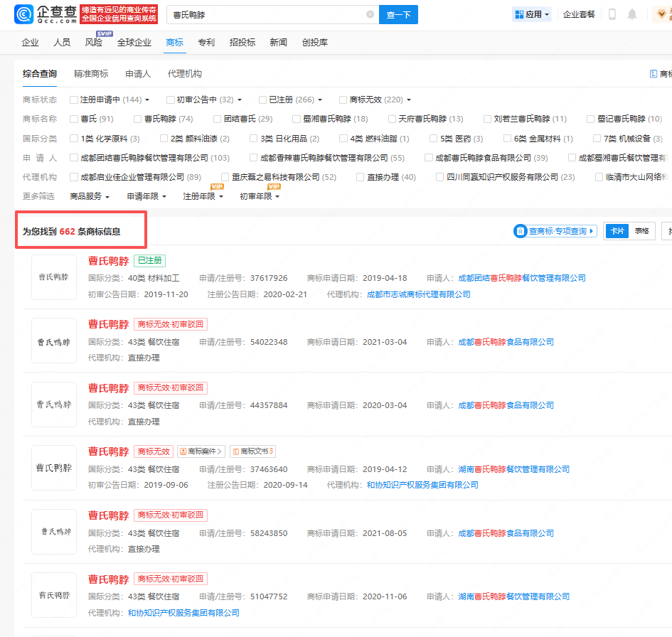Click the first 曹氏鸭脖 trademark thumbnail

coord(54,277)
